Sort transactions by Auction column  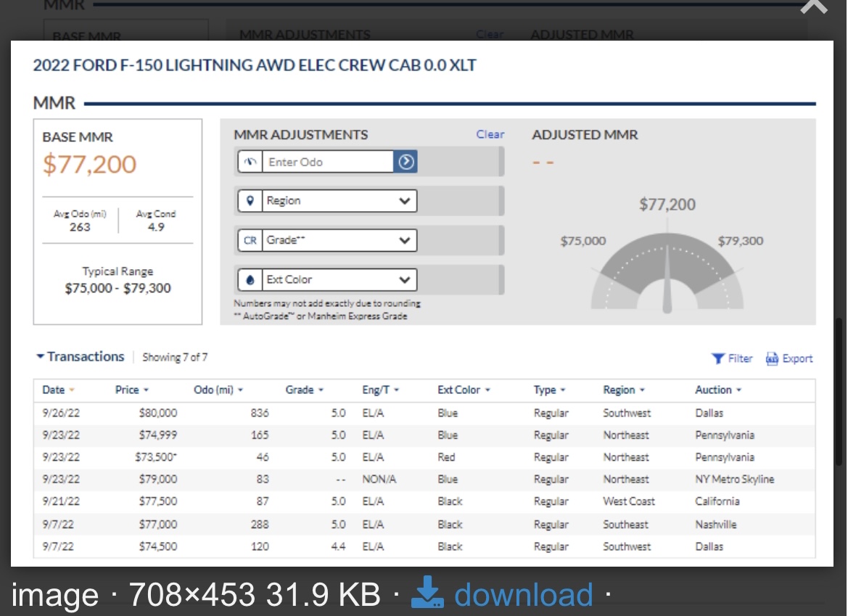[x=718, y=390]
